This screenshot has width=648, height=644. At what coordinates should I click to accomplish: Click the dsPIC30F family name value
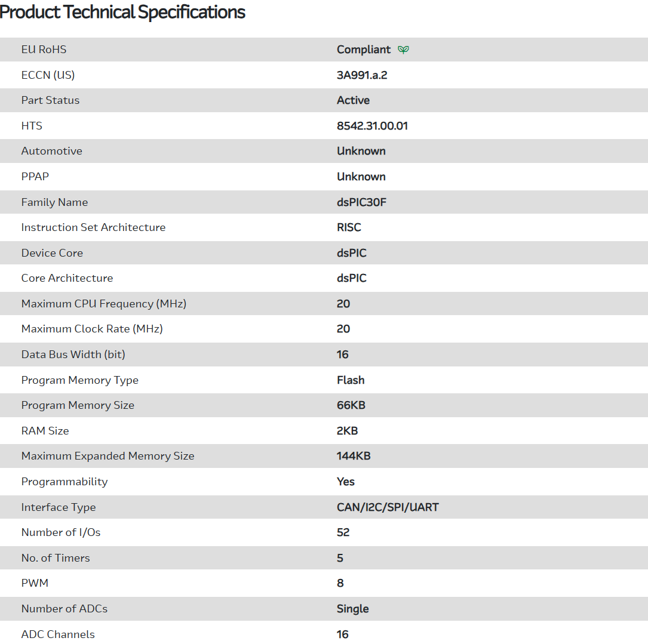[361, 202]
